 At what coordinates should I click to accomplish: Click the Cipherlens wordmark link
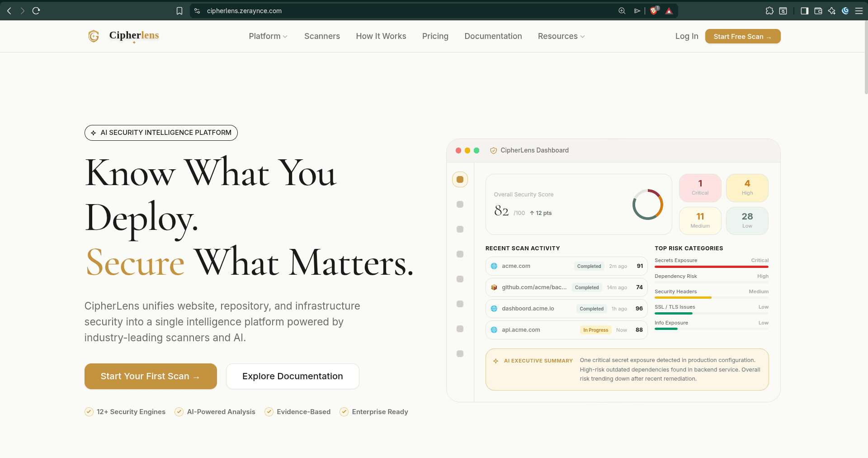coord(134,35)
